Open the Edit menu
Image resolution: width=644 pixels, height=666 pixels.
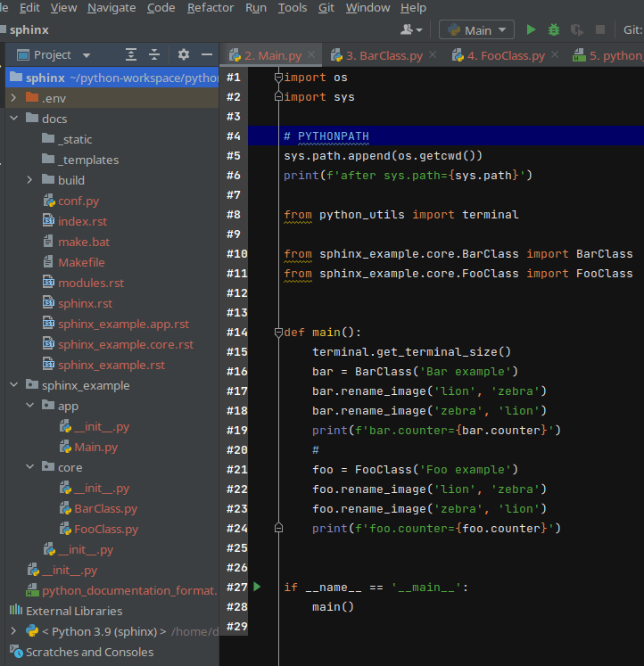pyautogui.click(x=29, y=8)
